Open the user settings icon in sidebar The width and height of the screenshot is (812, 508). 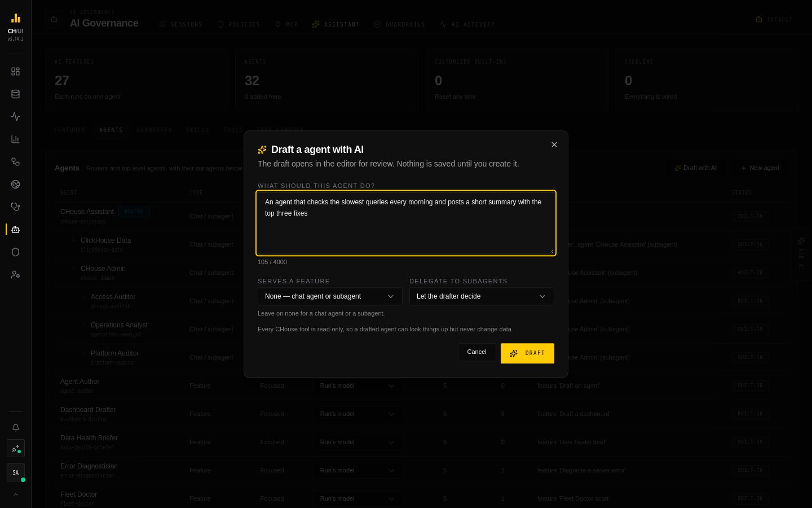click(16, 275)
